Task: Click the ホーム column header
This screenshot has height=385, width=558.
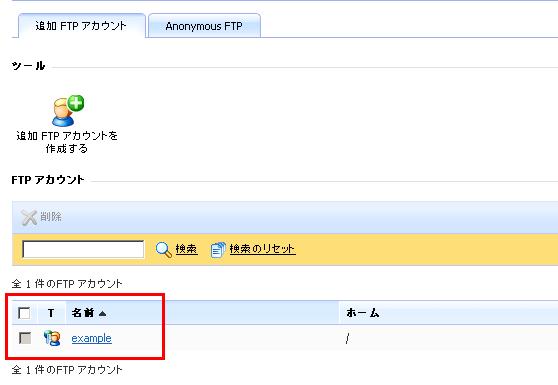Action: [x=363, y=313]
